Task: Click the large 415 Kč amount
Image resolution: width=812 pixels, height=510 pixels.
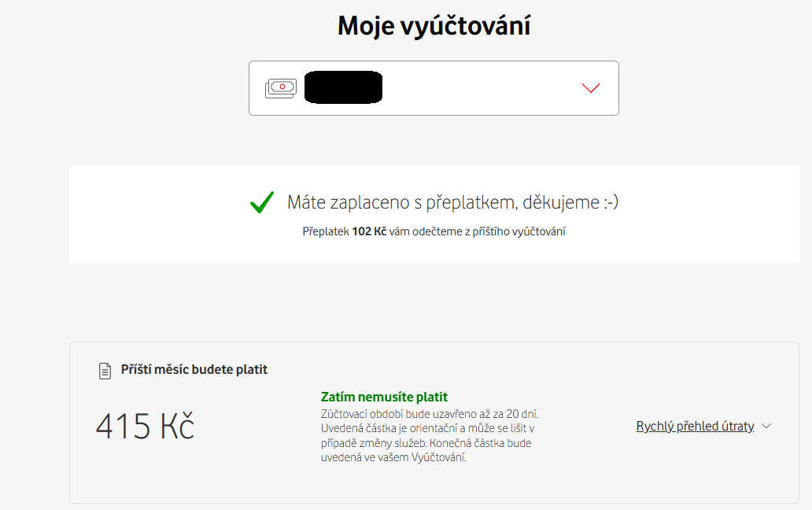Action: pyautogui.click(x=145, y=426)
